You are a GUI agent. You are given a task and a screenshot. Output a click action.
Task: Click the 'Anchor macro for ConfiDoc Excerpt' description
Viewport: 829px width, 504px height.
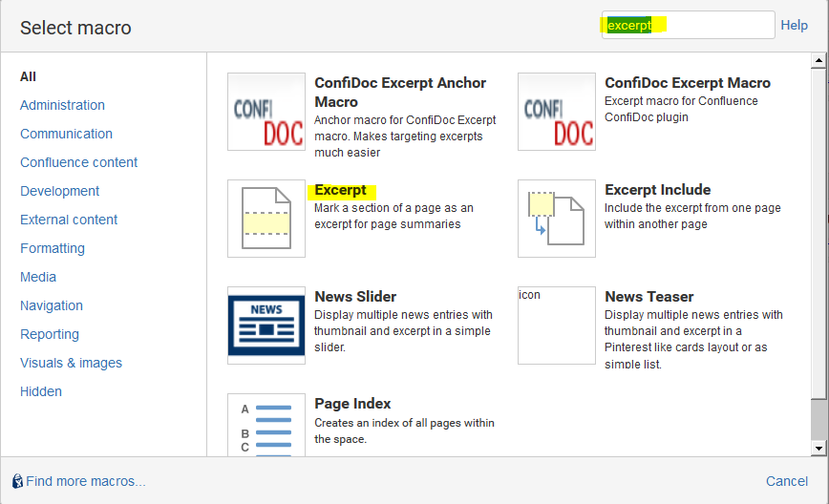coord(405,136)
